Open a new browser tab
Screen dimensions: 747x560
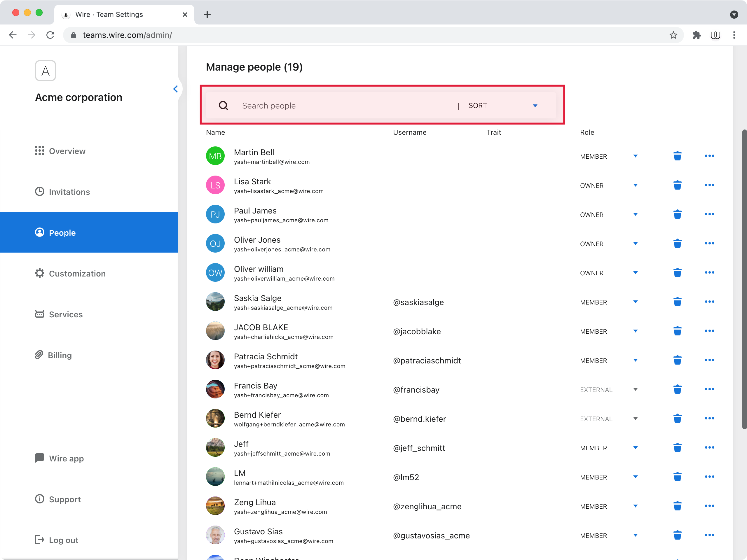tap(207, 15)
